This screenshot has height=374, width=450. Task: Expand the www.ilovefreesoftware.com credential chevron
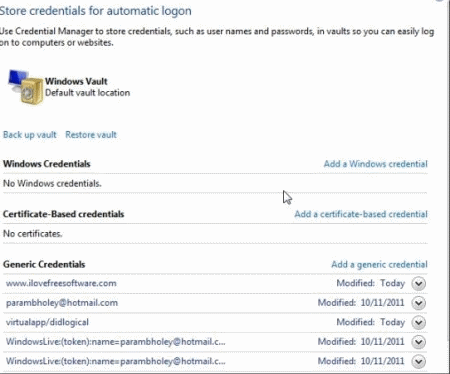(418, 284)
